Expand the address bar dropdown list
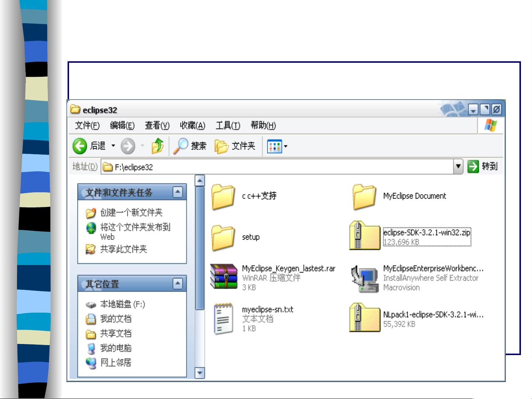 coord(458,166)
